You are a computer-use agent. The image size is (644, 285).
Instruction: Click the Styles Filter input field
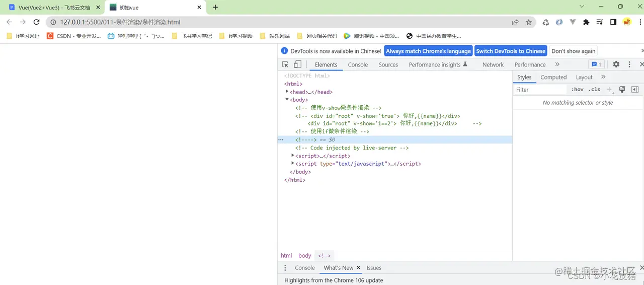[541, 89]
